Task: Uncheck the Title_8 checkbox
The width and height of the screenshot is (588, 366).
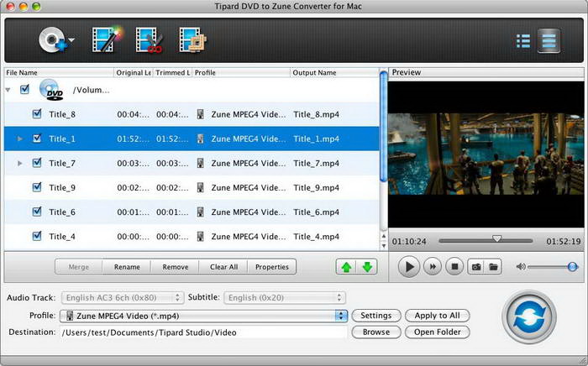Action: coord(37,114)
